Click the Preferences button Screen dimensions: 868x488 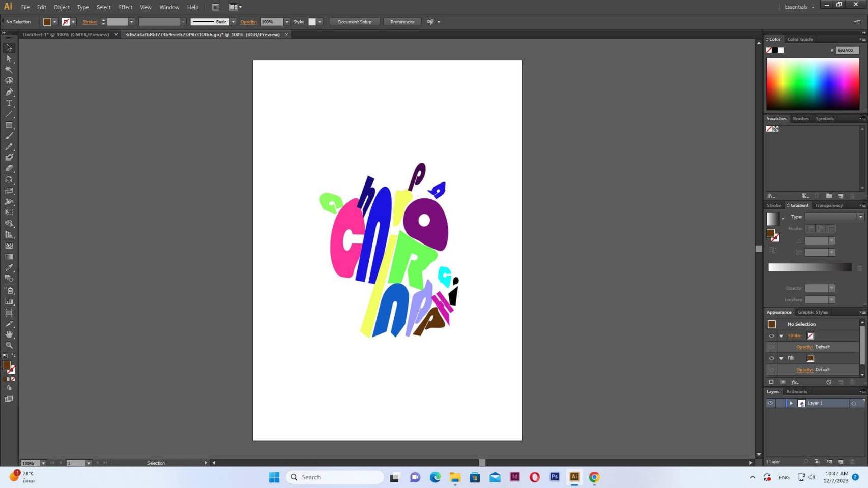coord(402,22)
